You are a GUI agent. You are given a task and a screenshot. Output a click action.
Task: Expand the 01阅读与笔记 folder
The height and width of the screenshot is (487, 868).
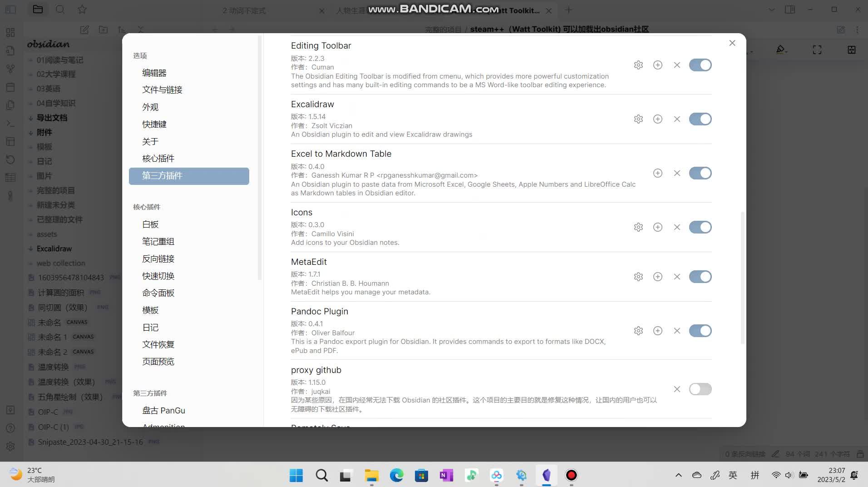click(59, 60)
